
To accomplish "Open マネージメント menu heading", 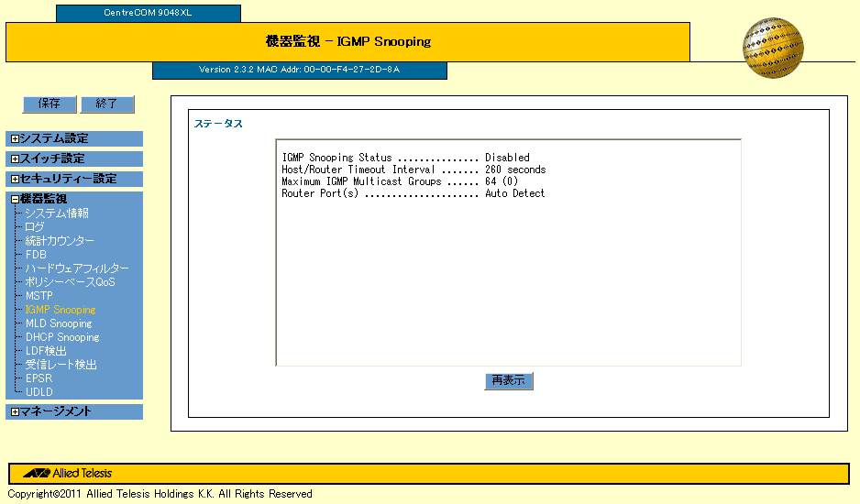I will 55,411.
